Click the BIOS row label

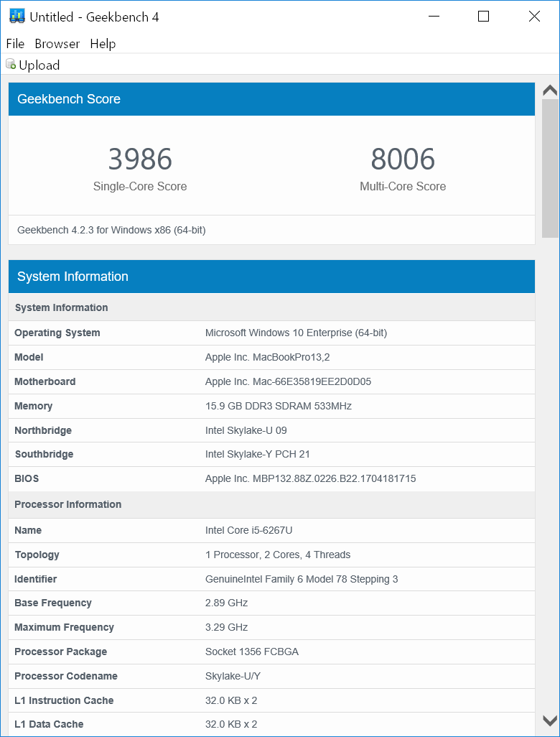click(x=27, y=478)
